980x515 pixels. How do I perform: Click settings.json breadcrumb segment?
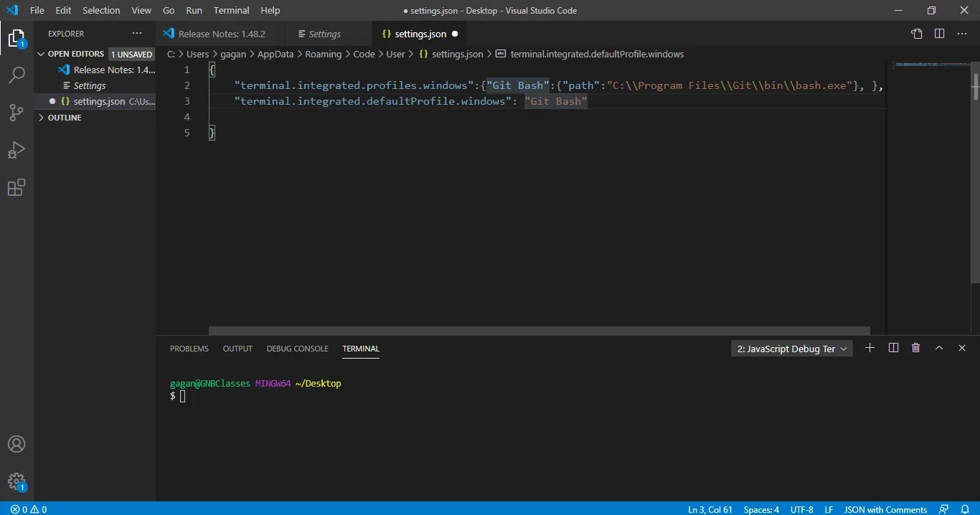(457, 54)
